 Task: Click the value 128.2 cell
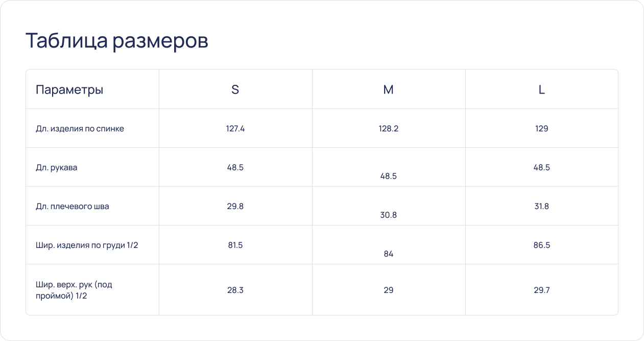pyautogui.click(x=389, y=129)
